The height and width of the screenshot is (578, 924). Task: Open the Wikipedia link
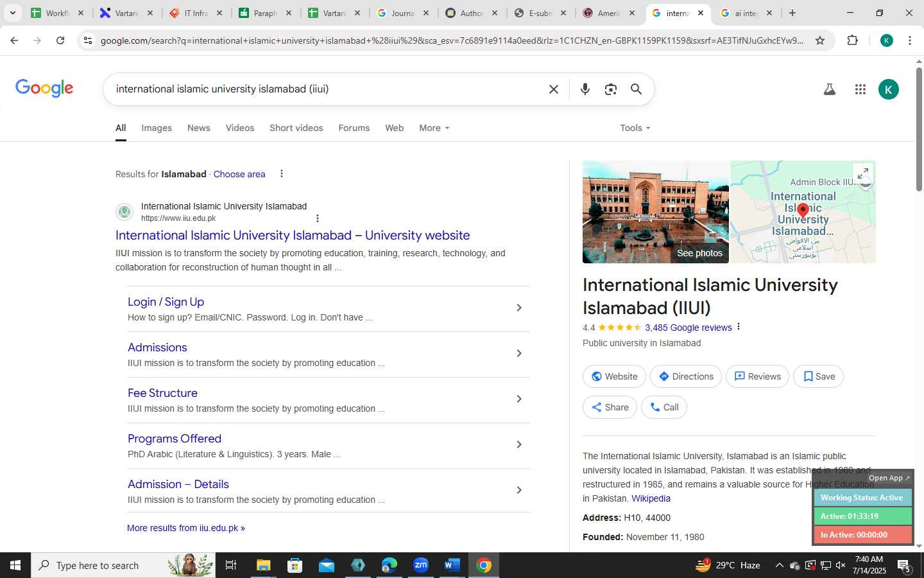651,498
